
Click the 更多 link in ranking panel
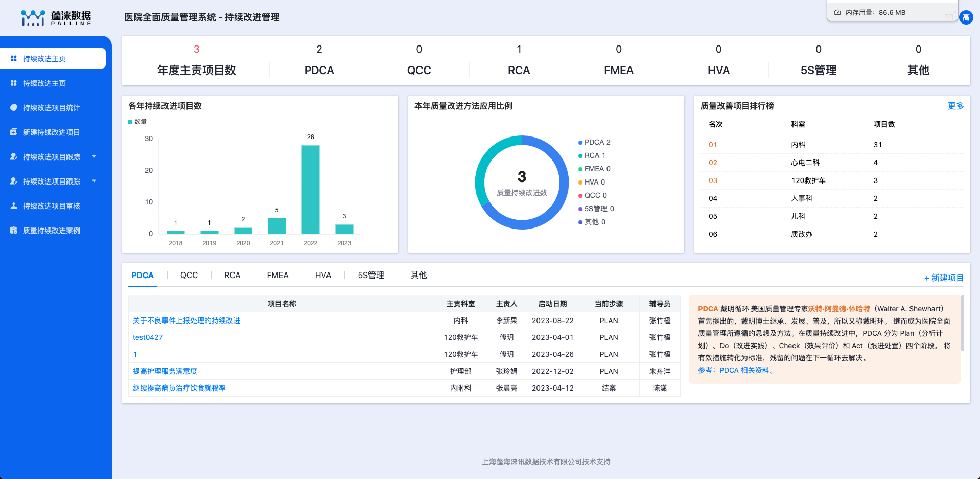955,106
